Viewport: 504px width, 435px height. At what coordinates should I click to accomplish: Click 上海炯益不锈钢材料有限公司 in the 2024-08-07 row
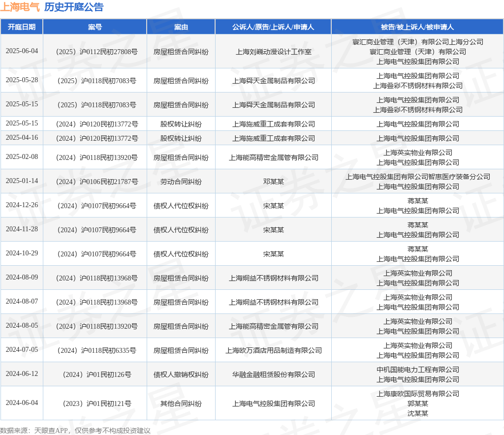274,302
